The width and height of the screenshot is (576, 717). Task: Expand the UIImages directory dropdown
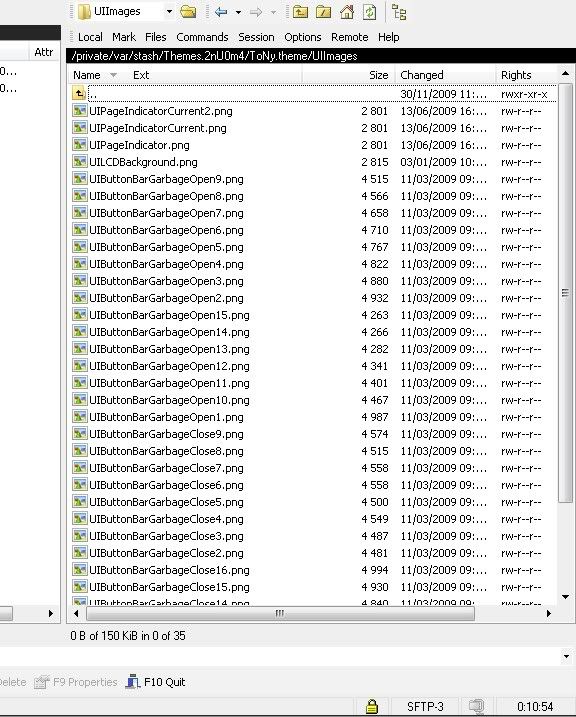tap(169, 11)
